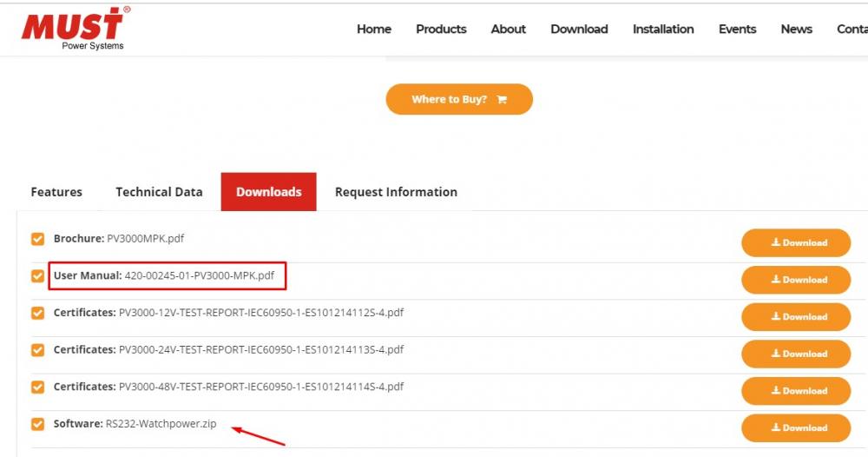The image size is (868, 457).
Task: Click the Where to Buy button
Action: click(x=459, y=99)
